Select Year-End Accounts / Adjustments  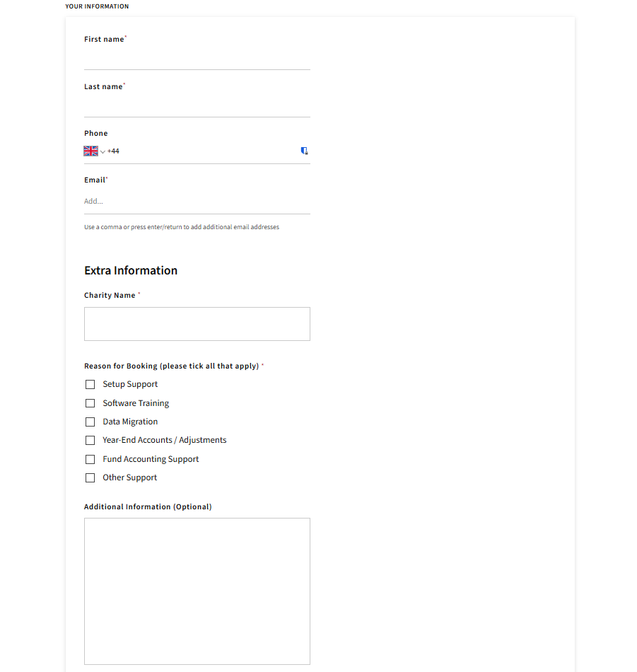point(90,440)
